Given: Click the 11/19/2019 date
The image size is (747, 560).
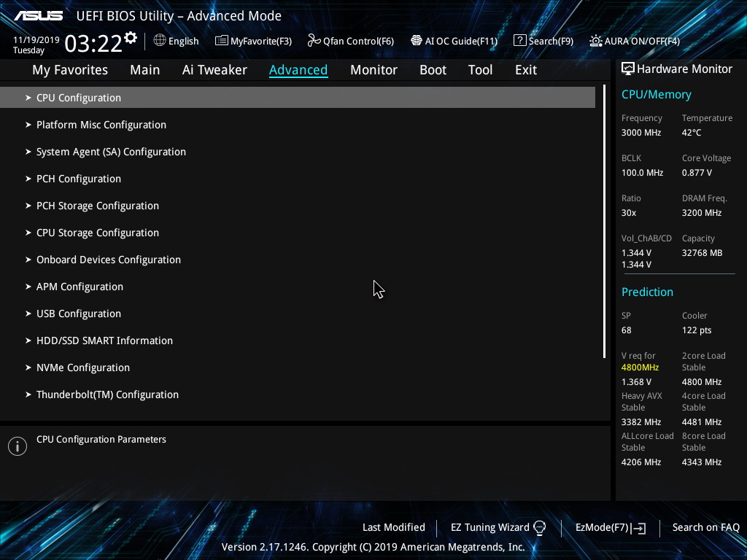Looking at the screenshot, I should point(36,40).
